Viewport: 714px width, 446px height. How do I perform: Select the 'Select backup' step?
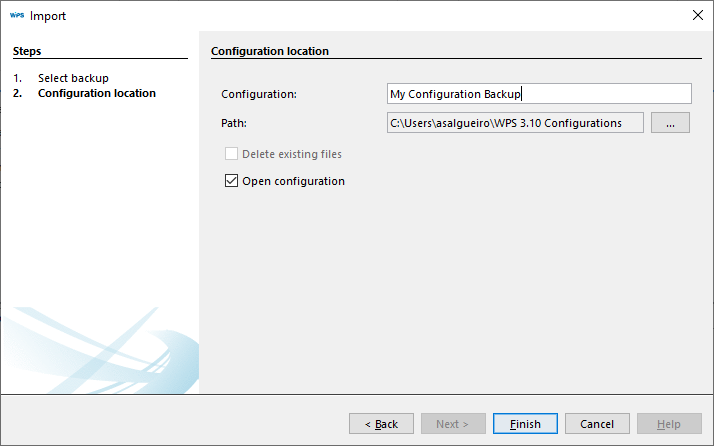[x=73, y=78]
